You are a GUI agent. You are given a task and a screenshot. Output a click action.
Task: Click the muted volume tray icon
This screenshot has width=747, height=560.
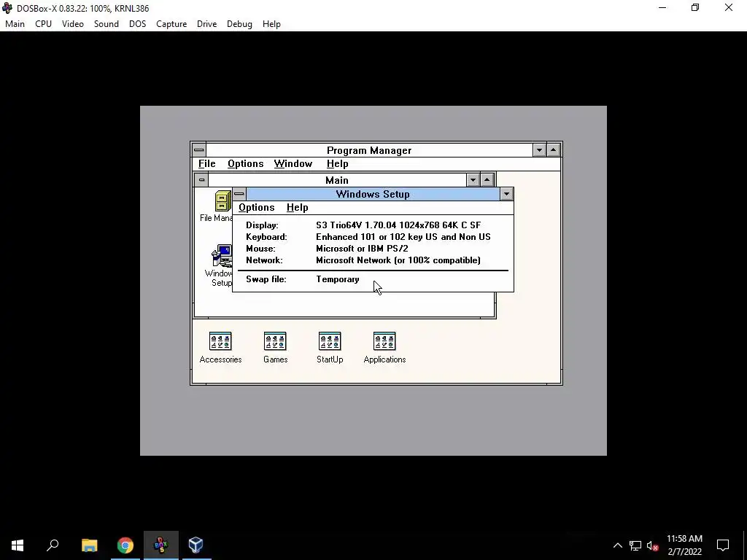click(652, 545)
